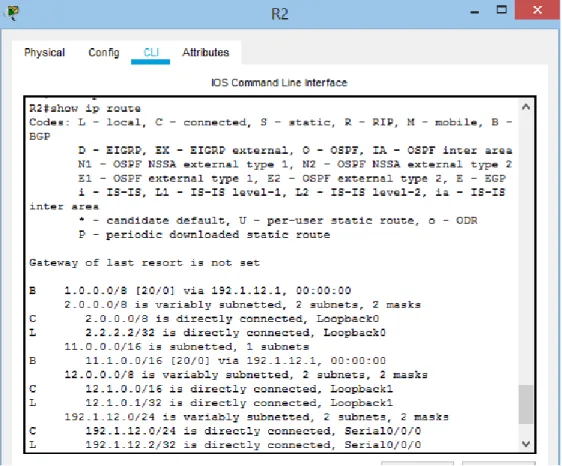The image size is (562, 466).
Task: Click the 'D - EIGRP, EX - EIGRP external' codes line
Action: [295, 151]
